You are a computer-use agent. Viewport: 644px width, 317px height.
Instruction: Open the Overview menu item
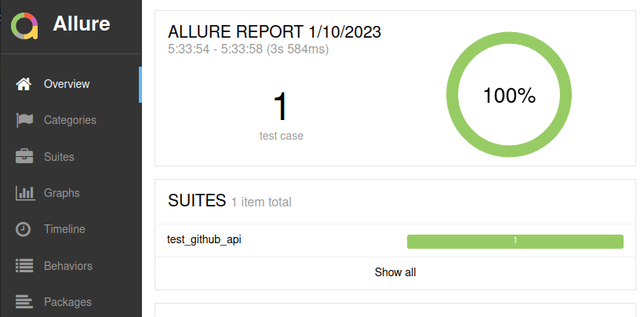click(67, 84)
